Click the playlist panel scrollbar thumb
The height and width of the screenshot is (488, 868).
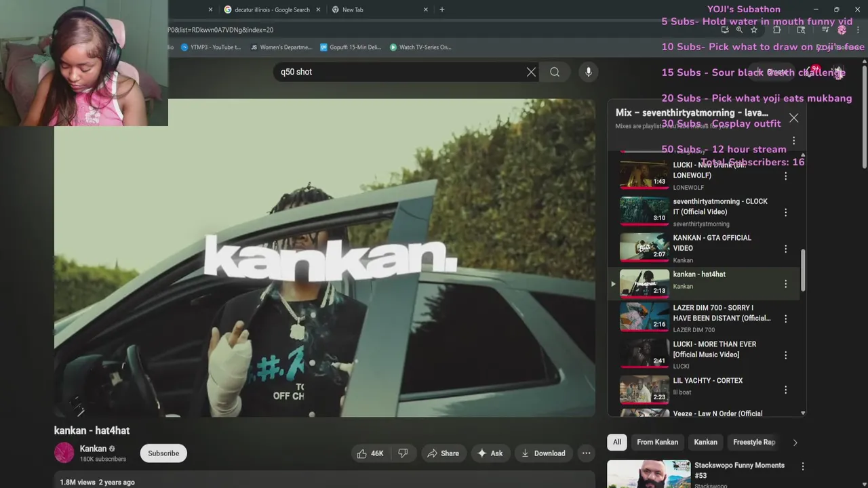point(803,270)
